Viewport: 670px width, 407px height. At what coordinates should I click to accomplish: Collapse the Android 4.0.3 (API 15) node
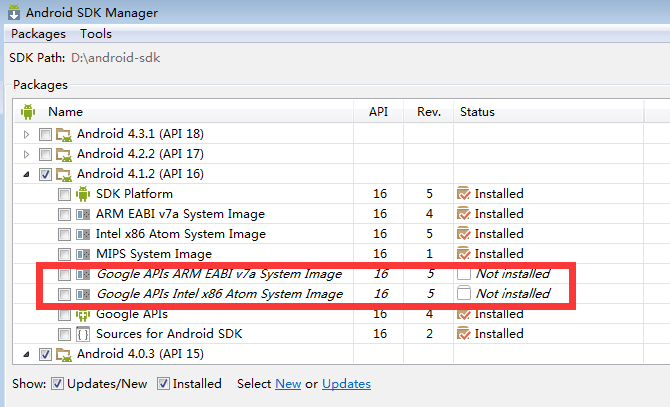tap(26, 354)
